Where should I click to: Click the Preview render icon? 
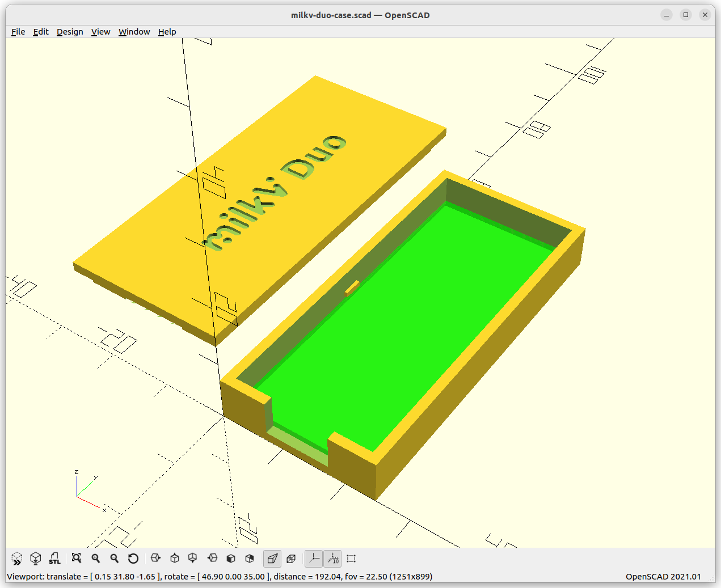click(17, 559)
